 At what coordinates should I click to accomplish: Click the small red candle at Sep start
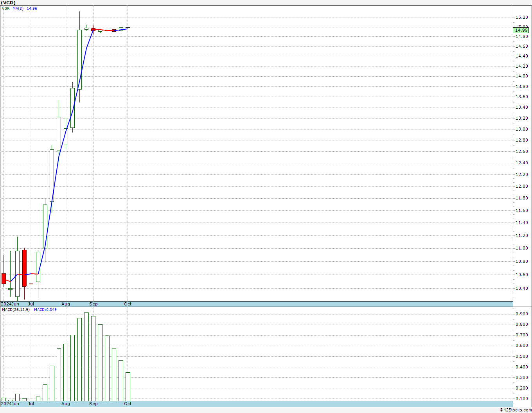pyautogui.click(x=93, y=29)
